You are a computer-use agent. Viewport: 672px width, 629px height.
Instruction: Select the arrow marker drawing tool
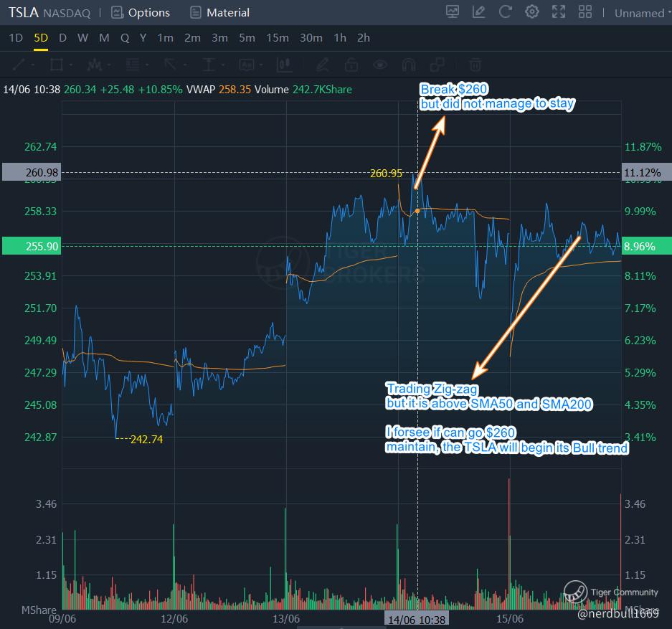[x=170, y=65]
